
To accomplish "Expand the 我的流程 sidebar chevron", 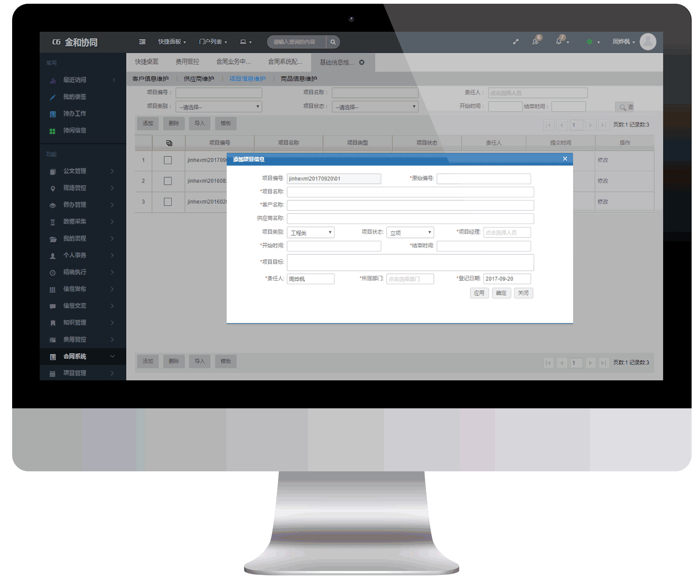I will [112, 239].
